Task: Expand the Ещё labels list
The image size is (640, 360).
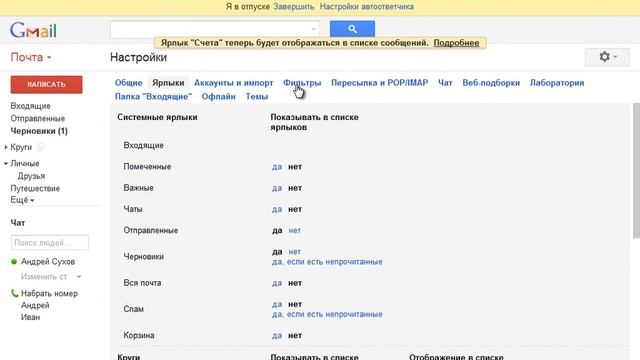Action: tap(22, 200)
